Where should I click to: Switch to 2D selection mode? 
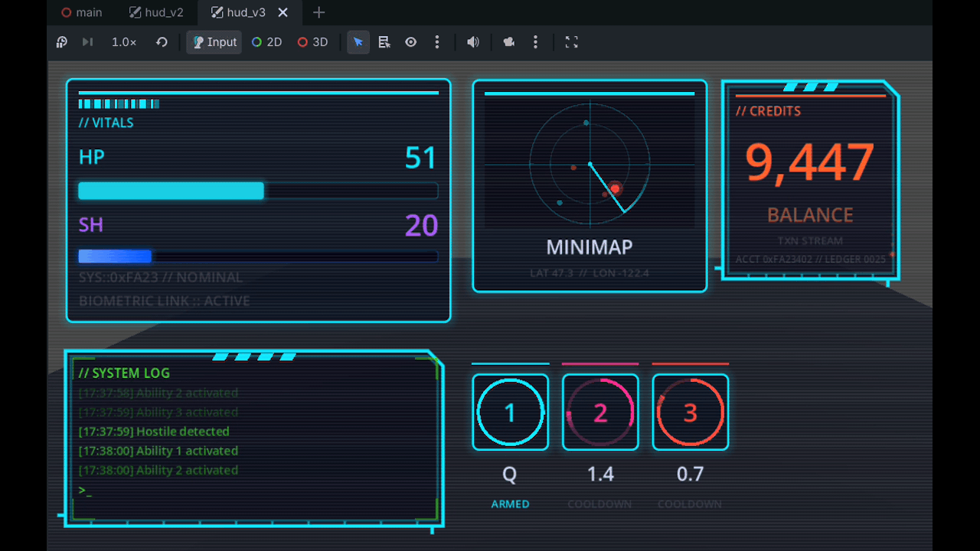click(x=267, y=42)
